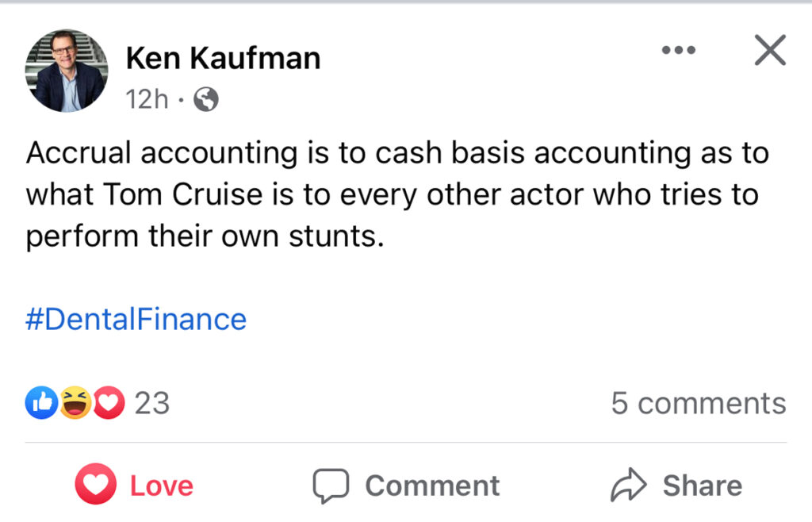The height and width of the screenshot is (522, 812).
Task: Open the #DentalFinance hashtag
Action: [x=136, y=319]
